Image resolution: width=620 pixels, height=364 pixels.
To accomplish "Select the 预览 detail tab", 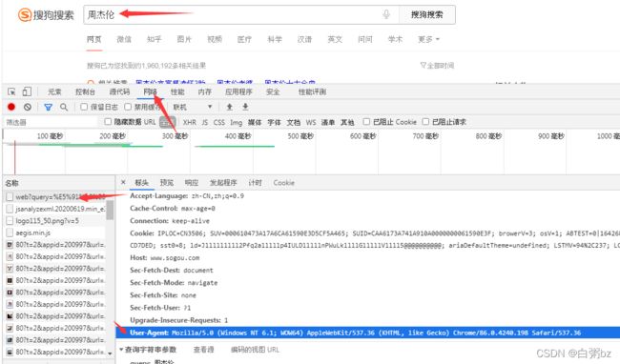I will coord(167,182).
